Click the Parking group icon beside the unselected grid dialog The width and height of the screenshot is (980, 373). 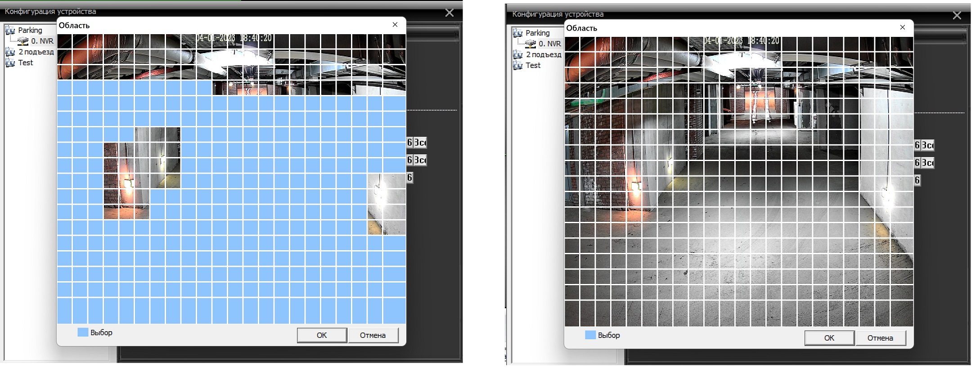[x=518, y=33]
